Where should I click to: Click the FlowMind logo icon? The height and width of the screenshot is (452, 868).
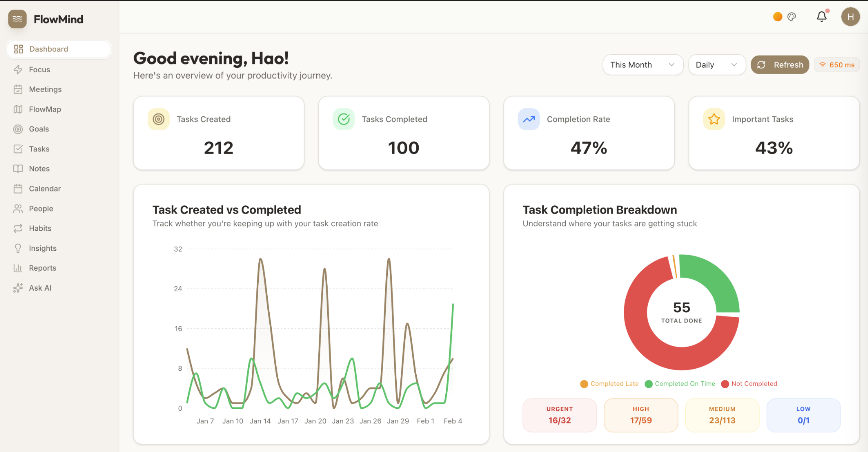[x=17, y=19]
